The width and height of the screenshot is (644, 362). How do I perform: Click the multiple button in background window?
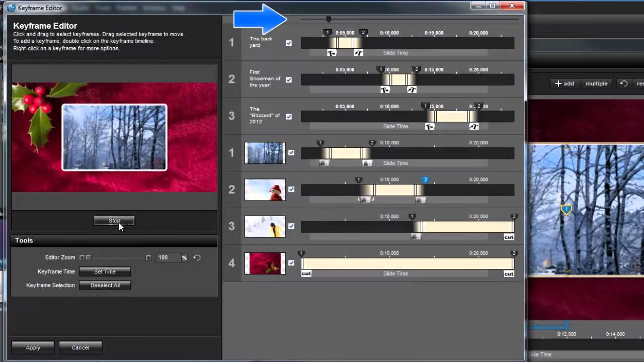pos(596,83)
